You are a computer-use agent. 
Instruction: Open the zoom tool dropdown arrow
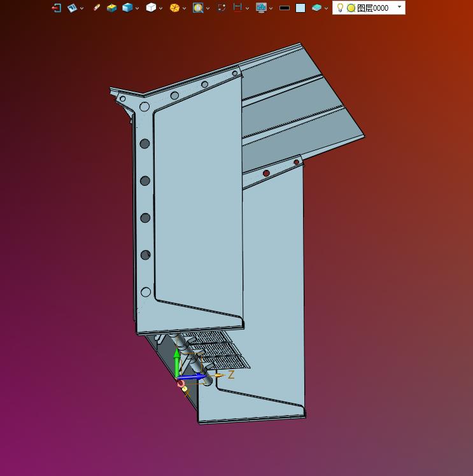(x=208, y=8)
